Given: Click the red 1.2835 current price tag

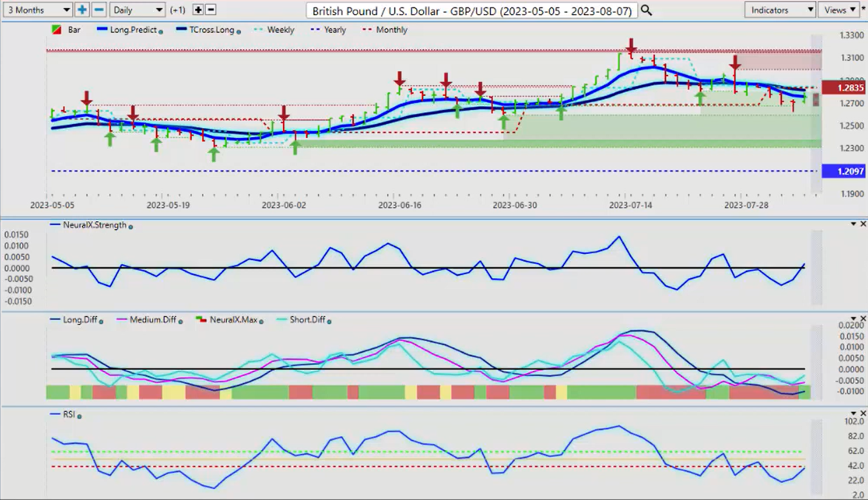Looking at the screenshot, I should click(843, 88).
